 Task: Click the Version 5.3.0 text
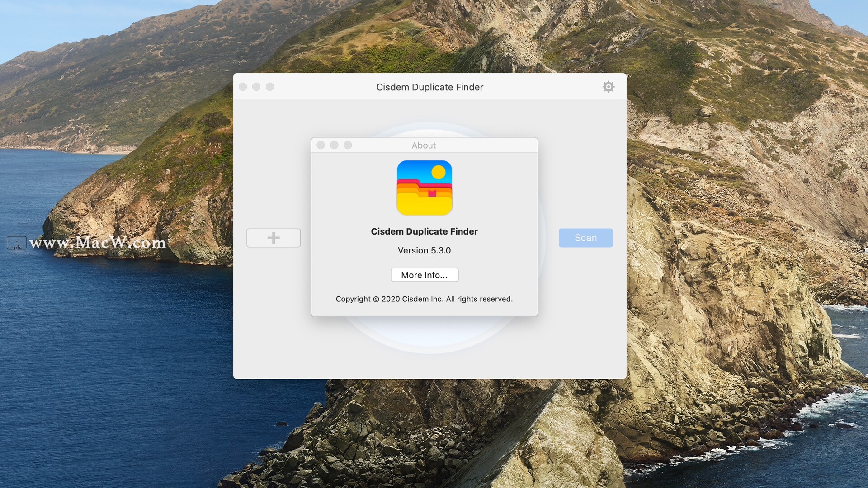[x=424, y=250]
